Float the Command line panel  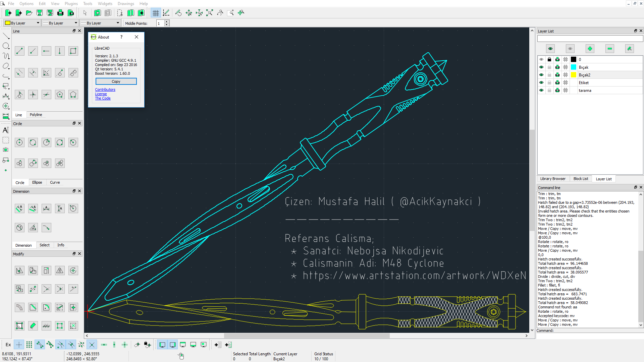click(635, 187)
